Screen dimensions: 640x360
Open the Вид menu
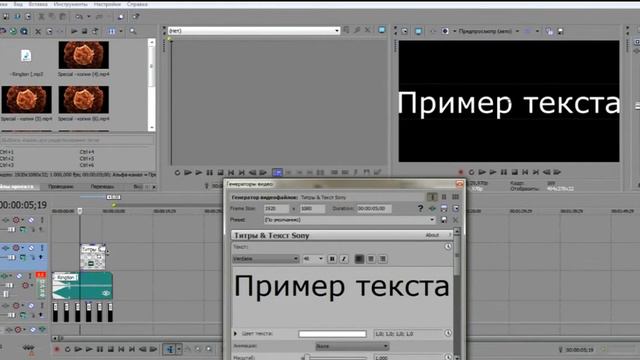[18, 4]
